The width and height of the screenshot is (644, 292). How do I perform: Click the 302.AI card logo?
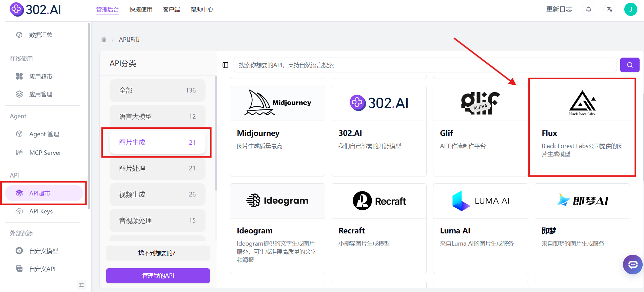pyautogui.click(x=379, y=103)
